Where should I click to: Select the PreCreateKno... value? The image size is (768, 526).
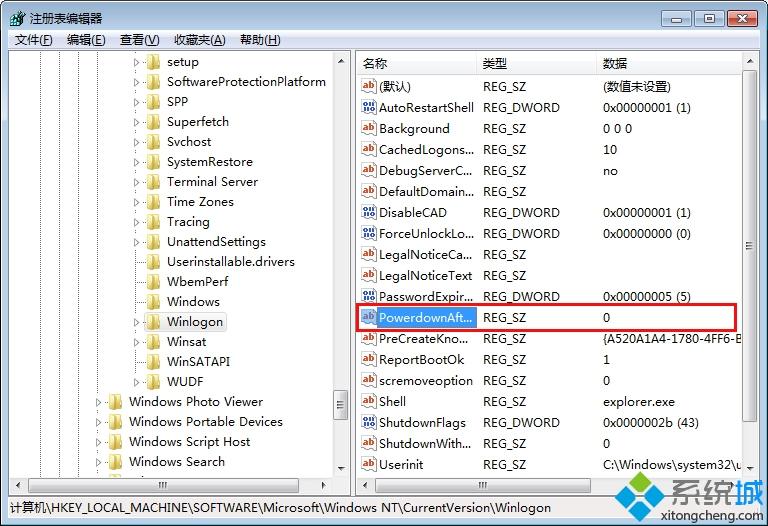(424, 338)
